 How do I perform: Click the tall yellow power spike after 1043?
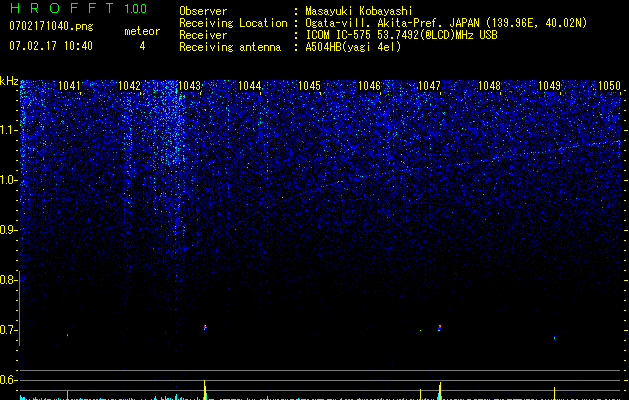click(205, 389)
